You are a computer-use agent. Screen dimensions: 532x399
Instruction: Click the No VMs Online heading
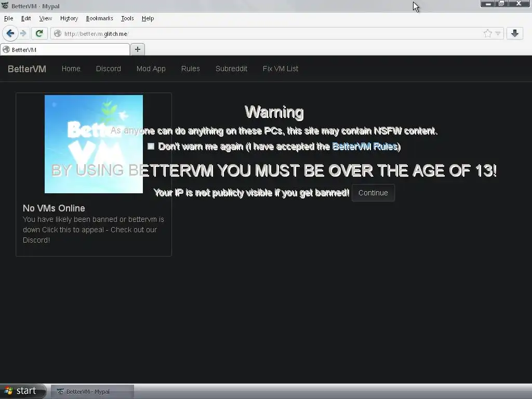54,208
